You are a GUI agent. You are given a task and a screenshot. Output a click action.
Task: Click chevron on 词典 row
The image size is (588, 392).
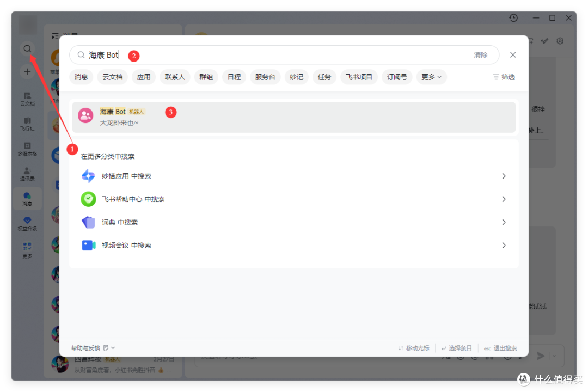pos(504,222)
